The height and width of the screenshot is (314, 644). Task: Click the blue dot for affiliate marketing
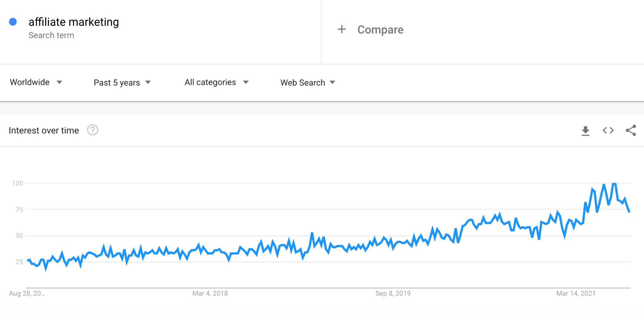coord(13,22)
